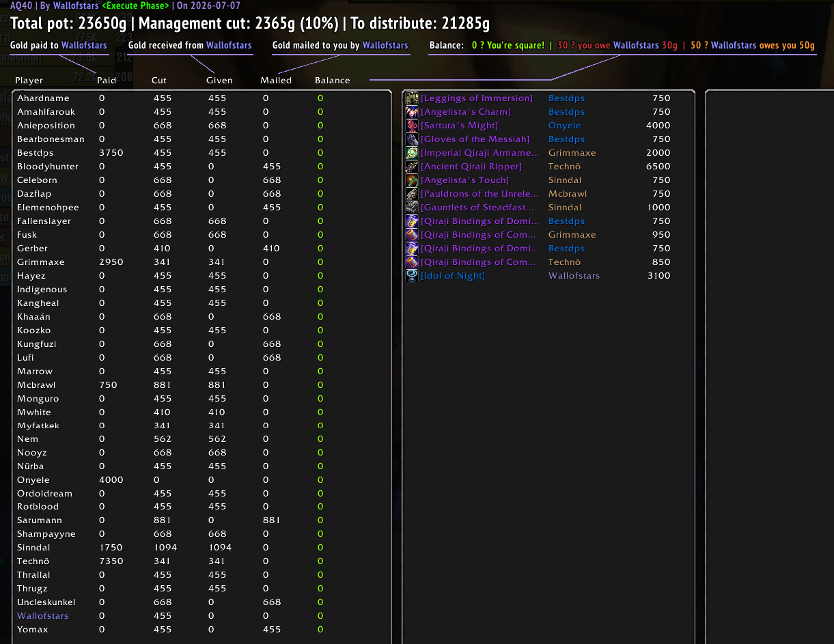The width and height of the screenshot is (834, 644).
Task: Open the Gloves of the Messiah link
Action: click(475, 139)
